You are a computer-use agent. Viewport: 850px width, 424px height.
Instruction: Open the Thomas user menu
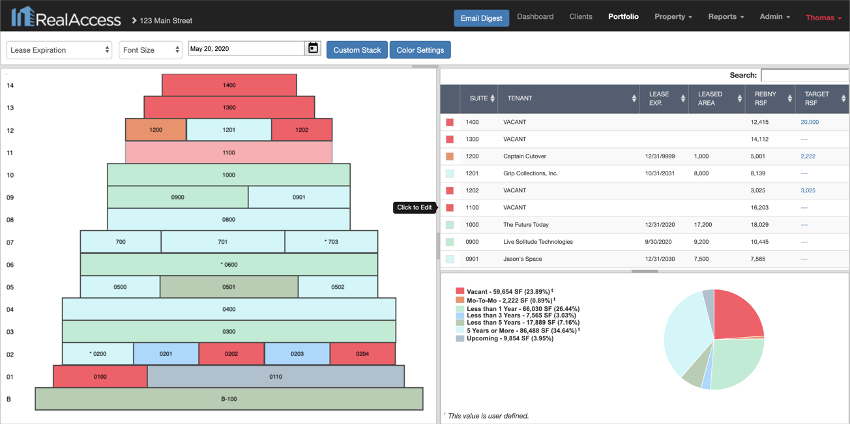(823, 17)
